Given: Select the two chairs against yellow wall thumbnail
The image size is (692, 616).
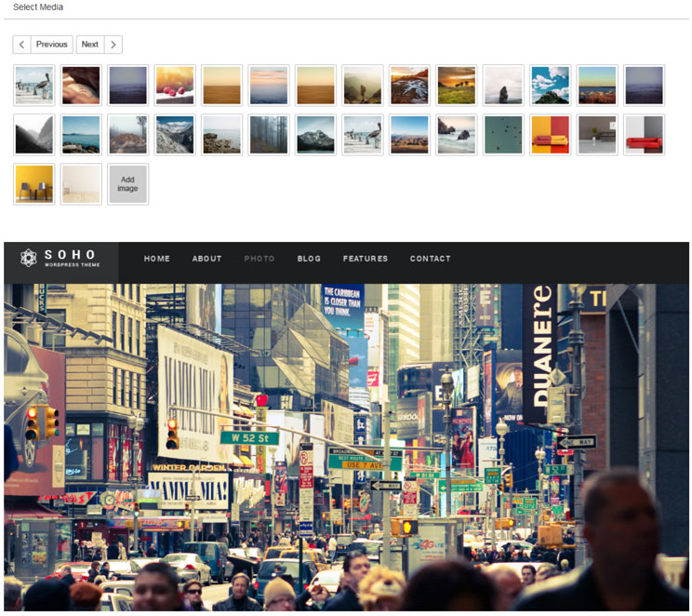Looking at the screenshot, I should pos(34,184).
